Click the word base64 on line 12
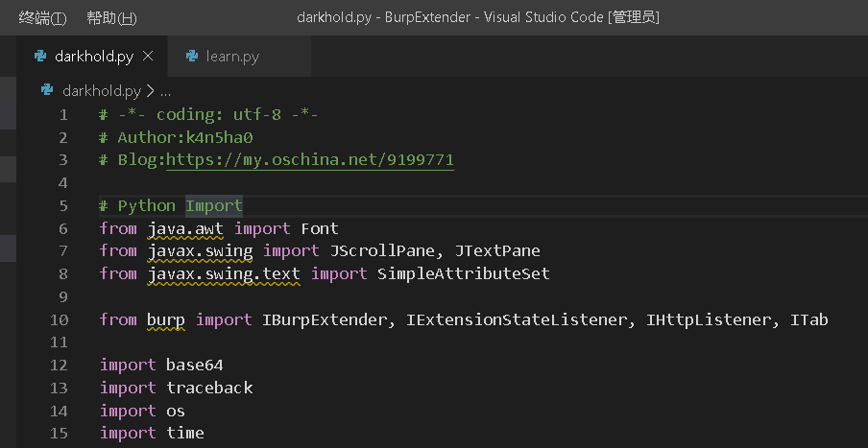The width and height of the screenshot is (868, 448). point(195,365)
